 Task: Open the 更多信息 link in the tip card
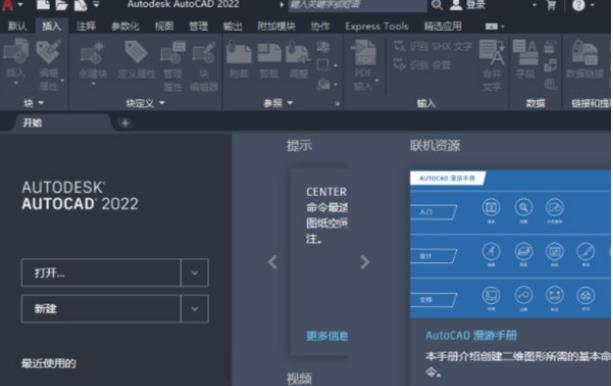click(327, 336)
